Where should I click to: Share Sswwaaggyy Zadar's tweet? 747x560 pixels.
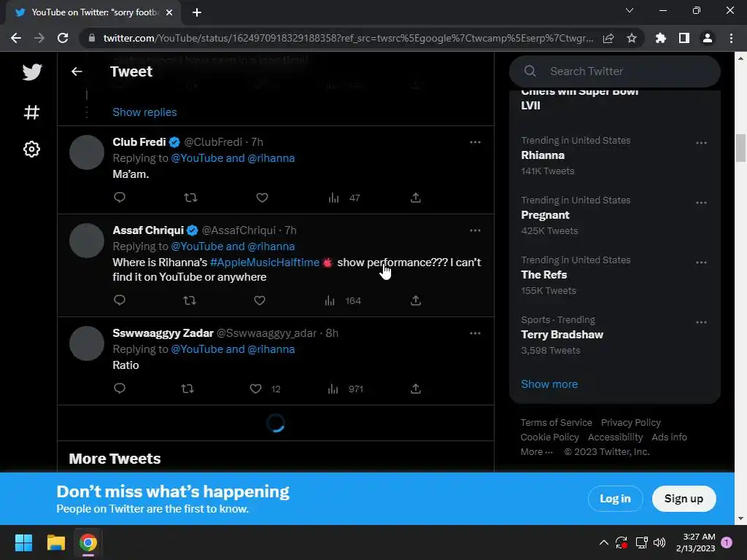click(x=415, y=389)
